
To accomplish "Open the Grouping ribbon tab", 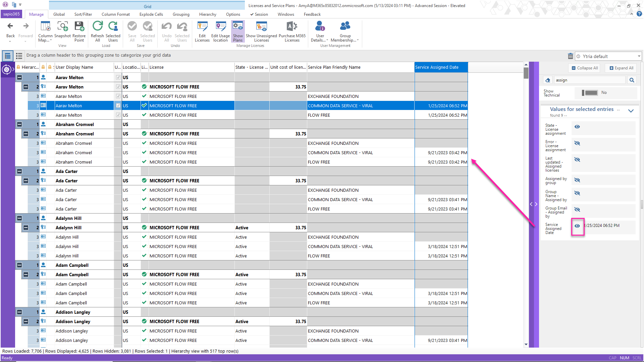I will (x=181, y=14).
